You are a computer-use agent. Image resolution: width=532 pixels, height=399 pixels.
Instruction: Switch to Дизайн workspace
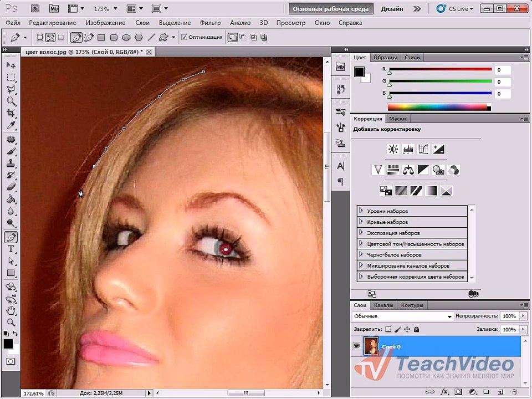pyautogui.click(x=392, y=9)
